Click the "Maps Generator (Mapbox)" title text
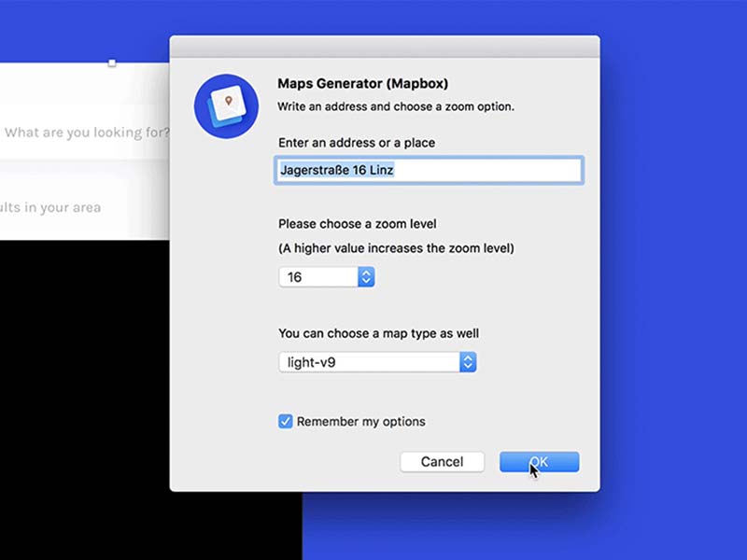 coord(363,84)
